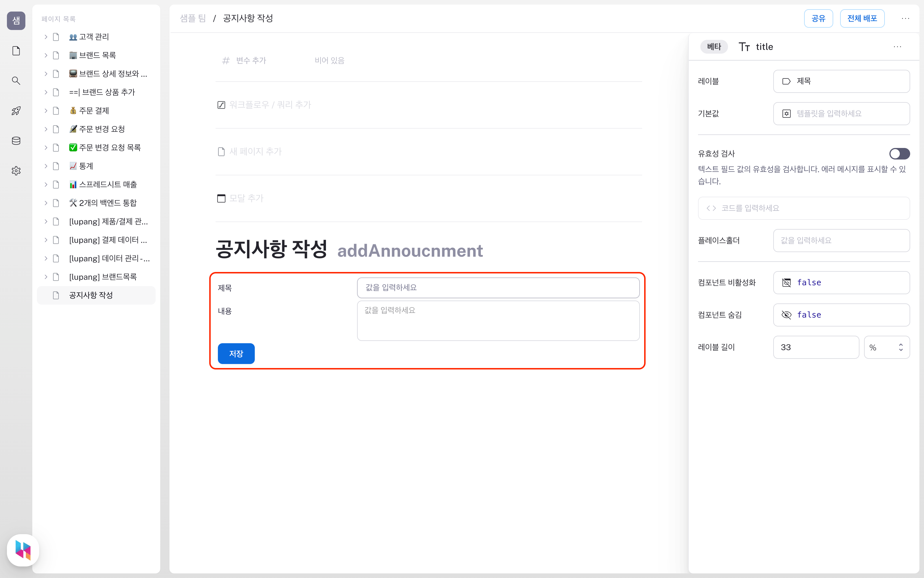Click the 레이블 input showing 제목
The height and width of the screenshot is (578, 924).
point(842,81)
